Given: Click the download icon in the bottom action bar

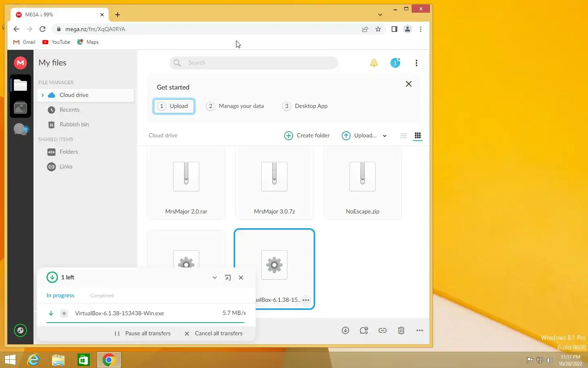Looking at the screenshot, I should pos(345,330).
